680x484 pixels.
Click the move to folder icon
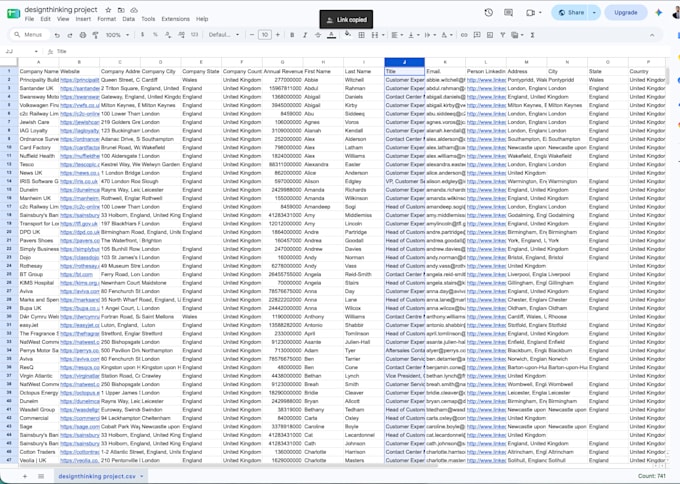[121, 10]
